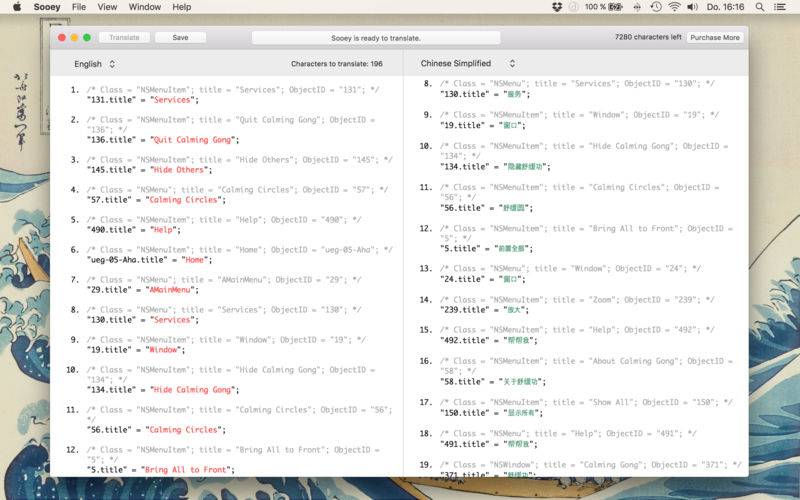Click the "492.title" translation line

click(489, 340)
